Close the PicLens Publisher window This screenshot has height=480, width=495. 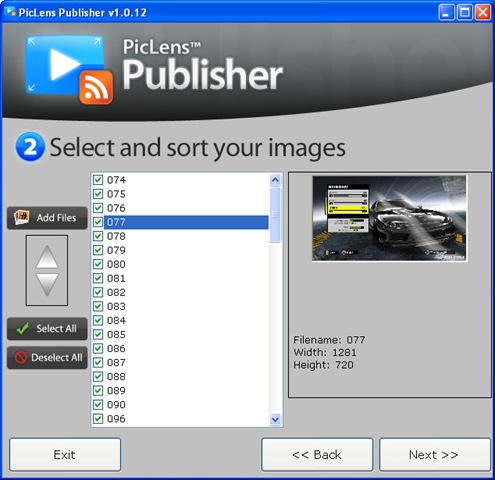tap(483, 12)
